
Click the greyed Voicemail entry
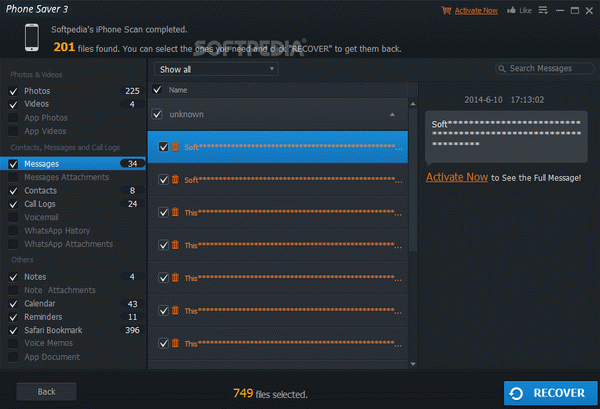41,217
